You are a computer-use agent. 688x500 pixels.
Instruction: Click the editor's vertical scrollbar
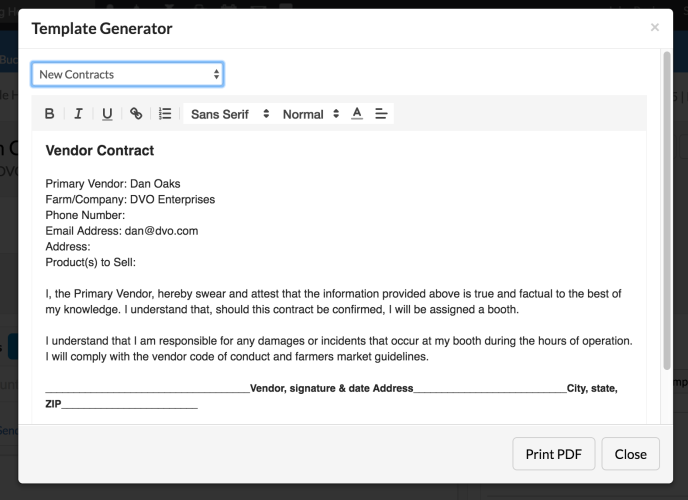(667, 211)
